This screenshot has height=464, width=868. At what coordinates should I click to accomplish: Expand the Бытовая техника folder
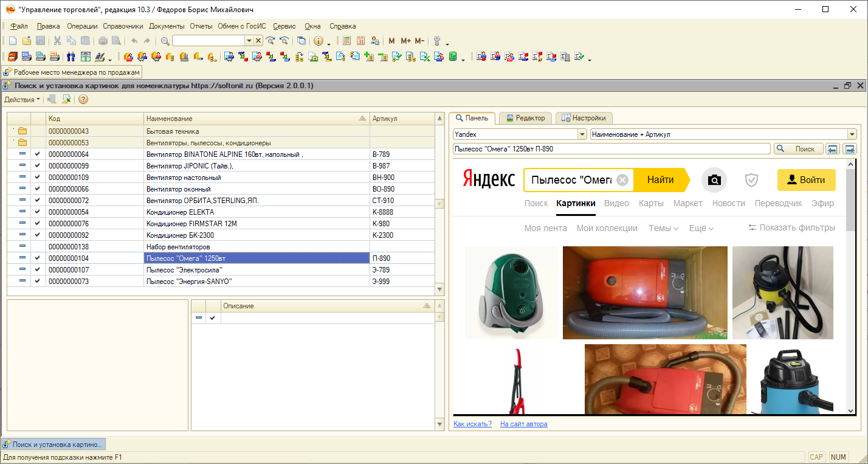point(22,131)
